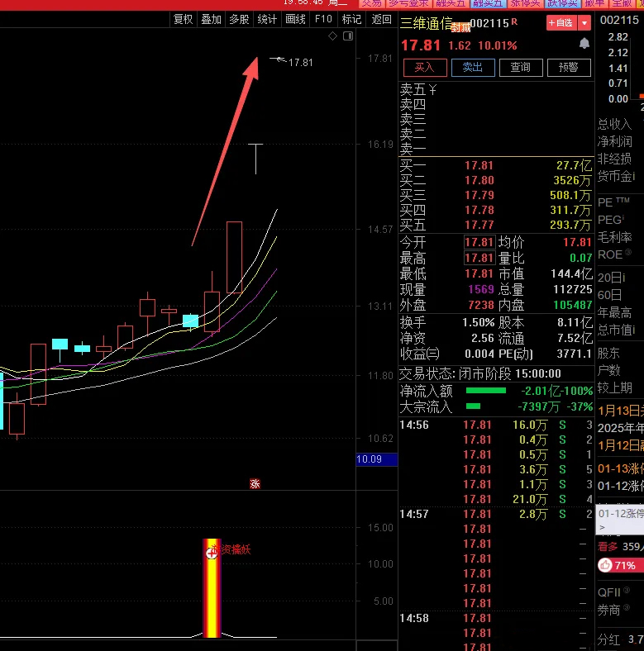Click 返回 to go back
This screenshot has width=644, height=651.
point(381,19)
